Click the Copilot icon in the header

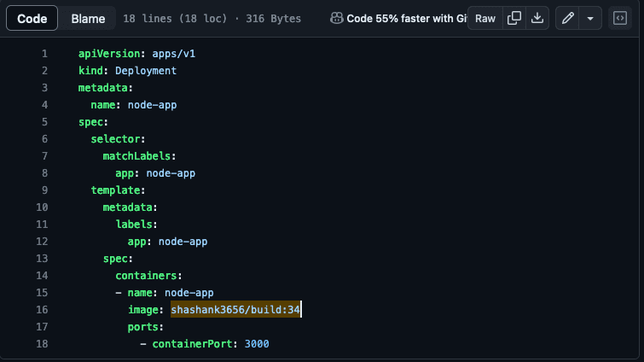(x=336, y=18)
